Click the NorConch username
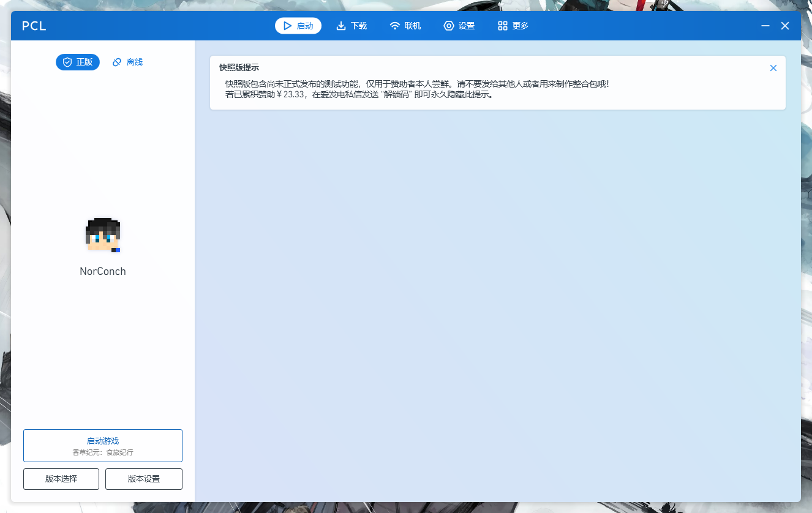 103,271
